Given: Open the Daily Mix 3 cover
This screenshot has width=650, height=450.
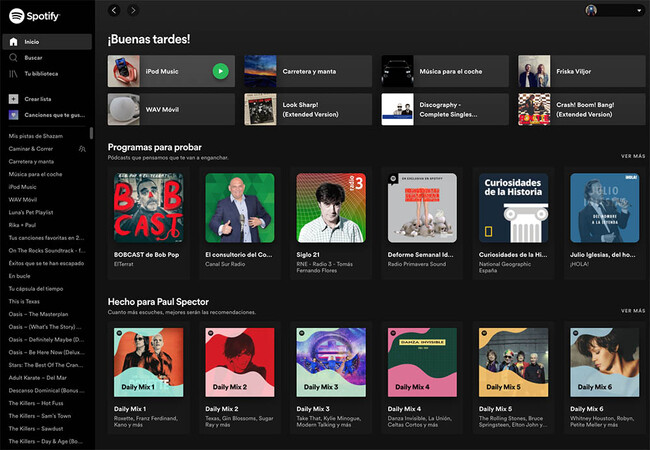Looking at the screenshot, I should (331, 363).
